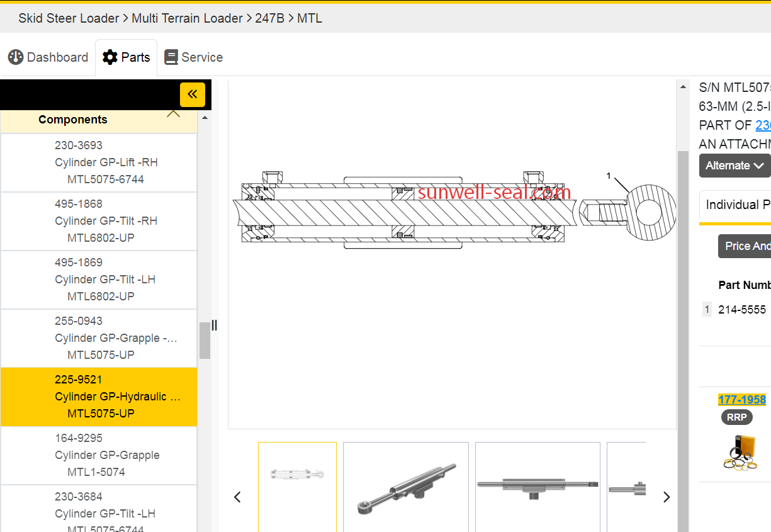
Task: Go to next thumbnail with right arrow
Action: tap(667, 497)
